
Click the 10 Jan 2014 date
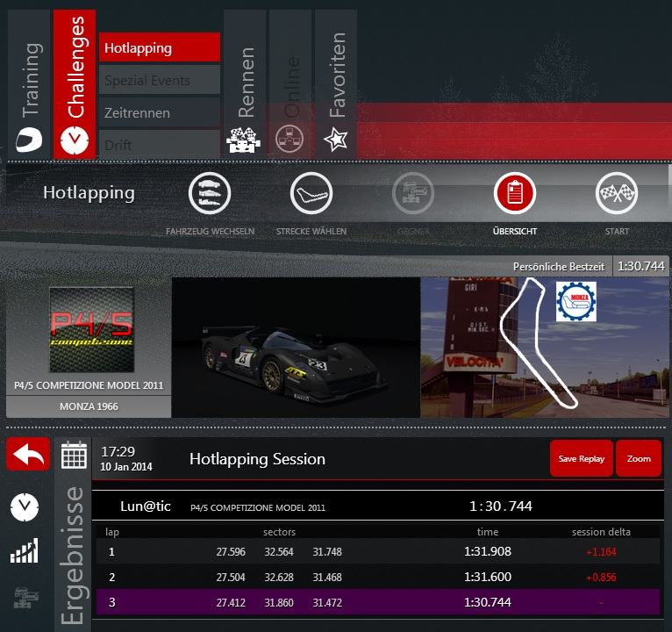coord(126,466)
